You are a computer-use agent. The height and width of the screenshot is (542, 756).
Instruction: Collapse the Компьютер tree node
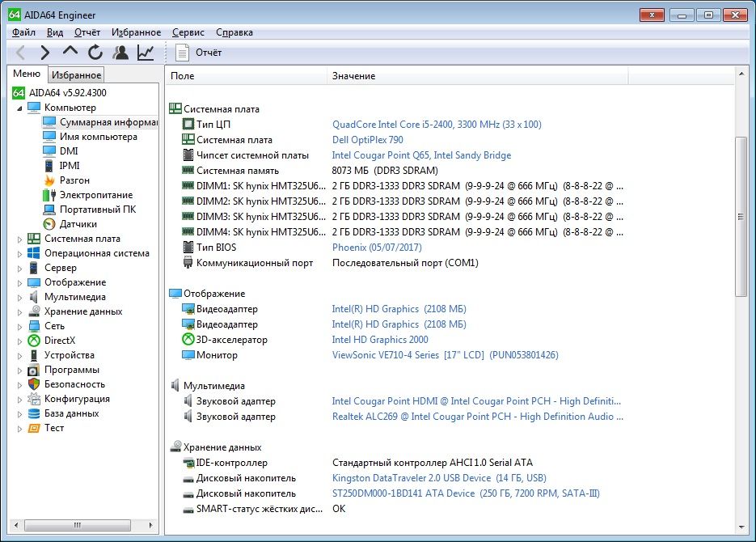19,108
